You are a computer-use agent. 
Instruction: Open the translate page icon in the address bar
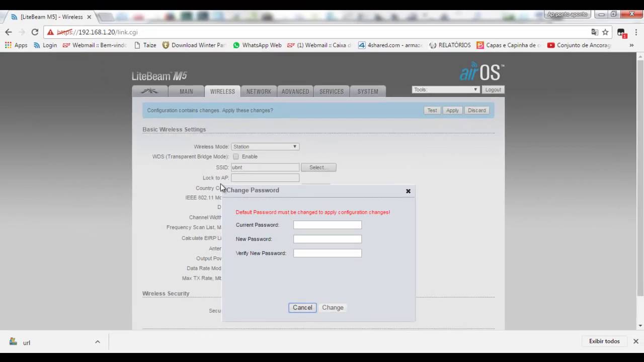click(595, 32)
